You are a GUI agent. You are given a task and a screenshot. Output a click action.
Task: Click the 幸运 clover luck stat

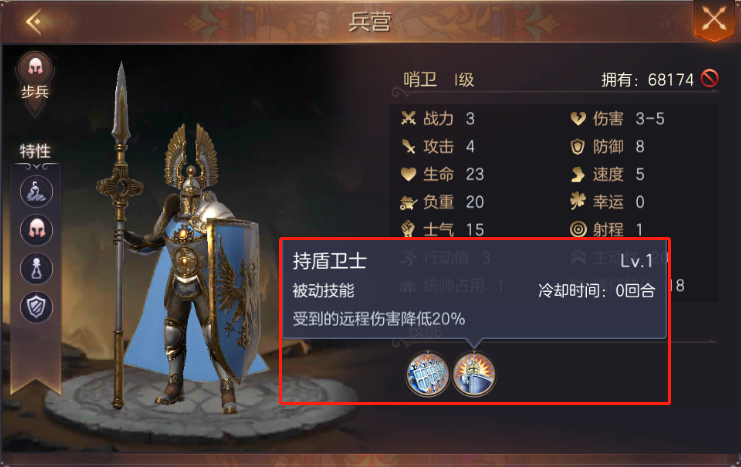(607, 202)
